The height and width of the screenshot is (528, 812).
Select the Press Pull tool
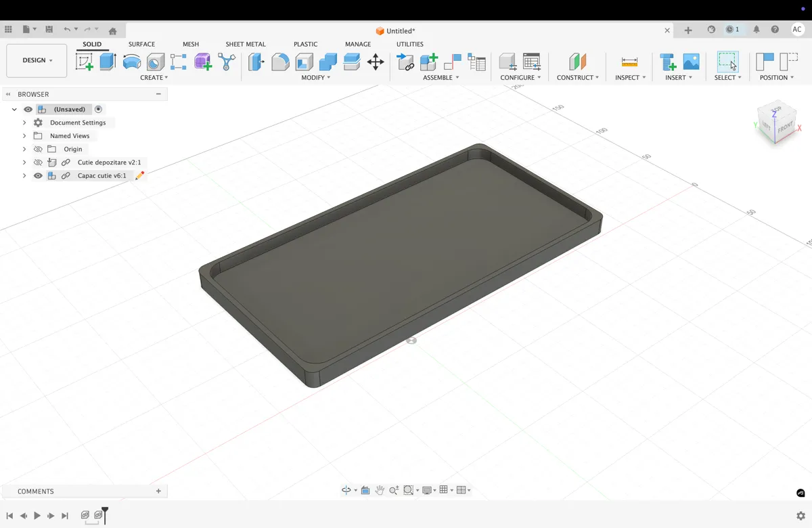pyautogui.click(x=256, y=62)
